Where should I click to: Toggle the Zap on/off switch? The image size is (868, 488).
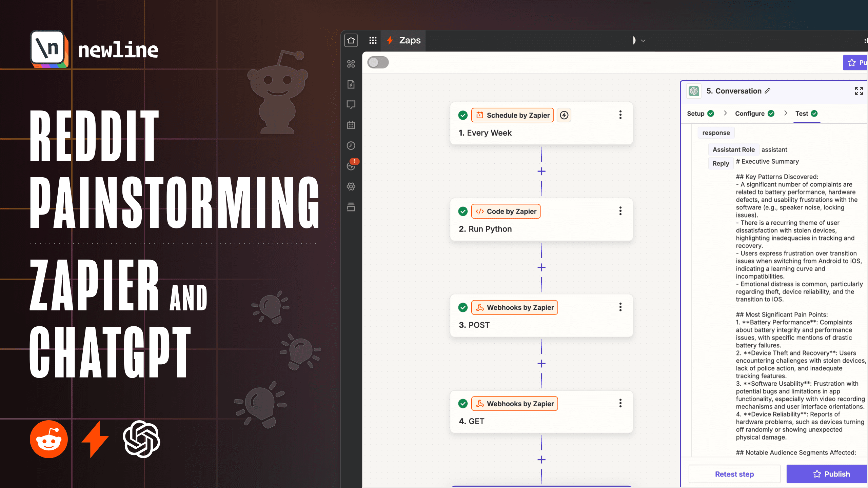378,62
